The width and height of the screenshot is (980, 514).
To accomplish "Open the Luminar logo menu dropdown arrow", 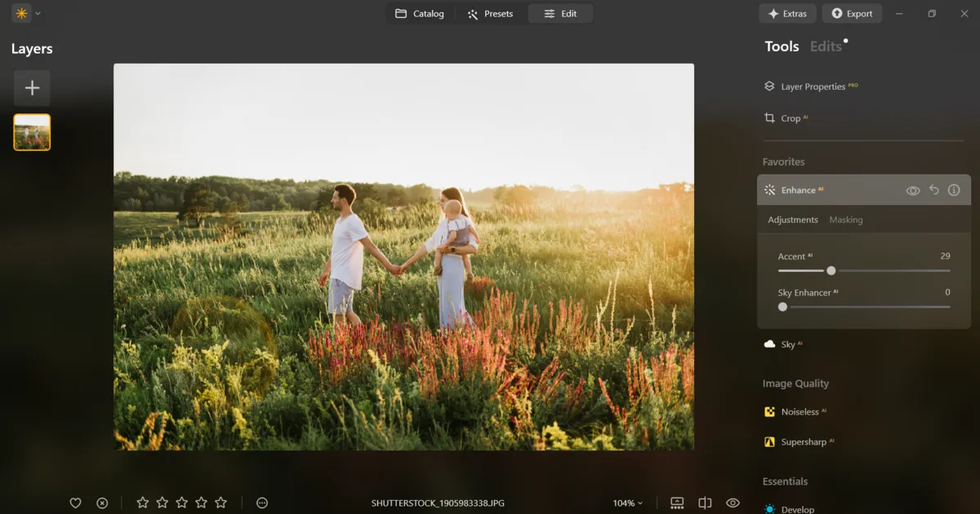I will (38, 13).
